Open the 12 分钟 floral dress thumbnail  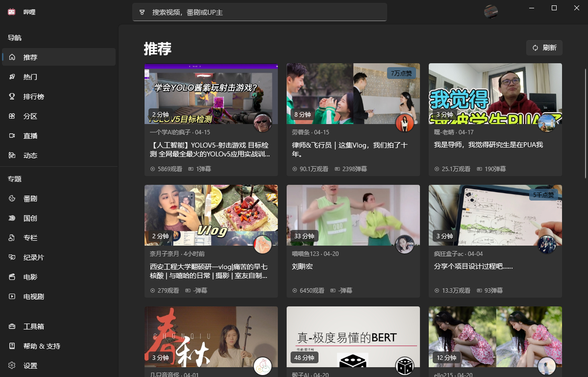(x=495, y=337)
